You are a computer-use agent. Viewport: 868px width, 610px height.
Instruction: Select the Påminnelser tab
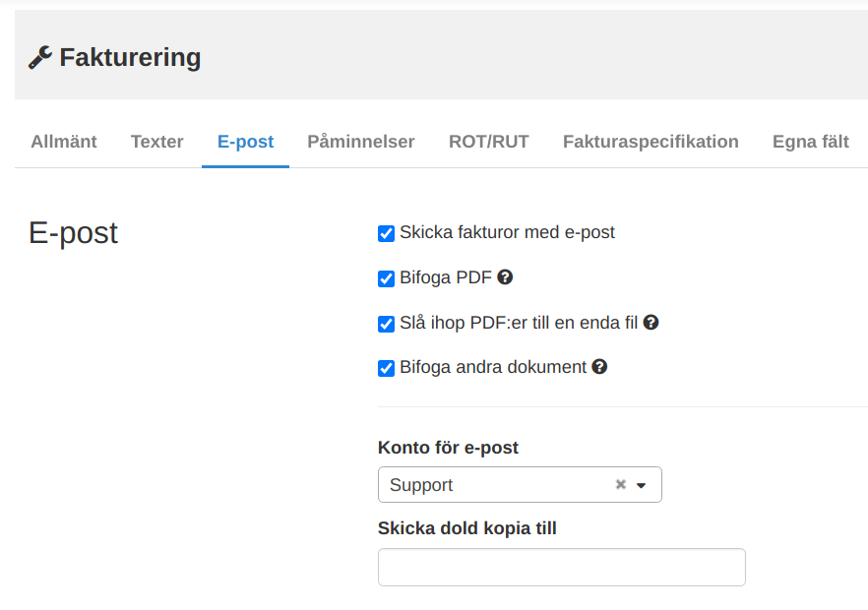point(361,142)
